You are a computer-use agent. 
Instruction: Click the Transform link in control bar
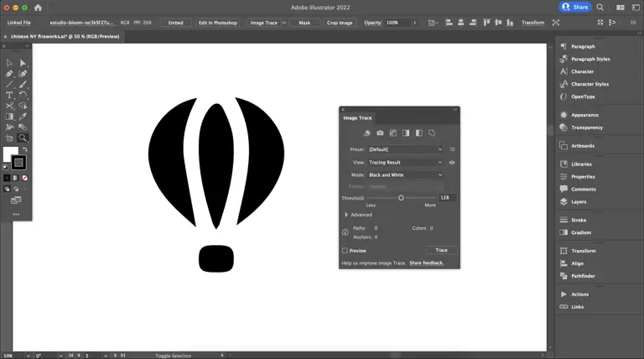(532, 23)
